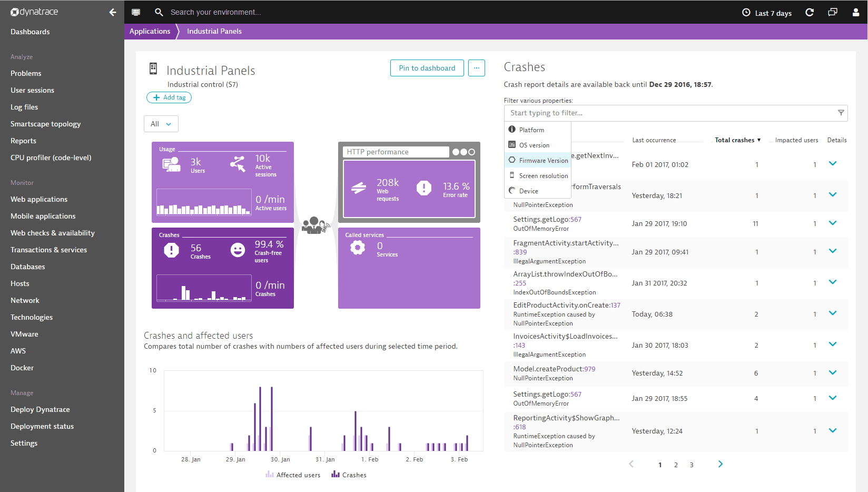
Task: Select Firmware Version filter option
Action: click(538, 160)
